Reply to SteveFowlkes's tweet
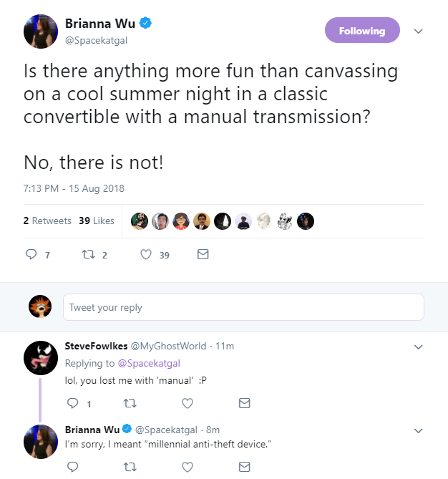Viewport: 448px width, 479px height. click(x=73, y=403)
